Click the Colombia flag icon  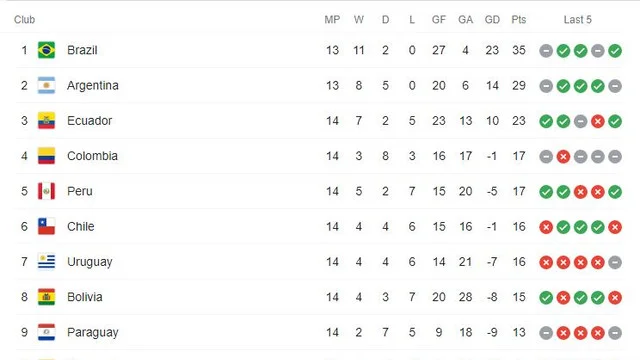(x=46, y=156)
